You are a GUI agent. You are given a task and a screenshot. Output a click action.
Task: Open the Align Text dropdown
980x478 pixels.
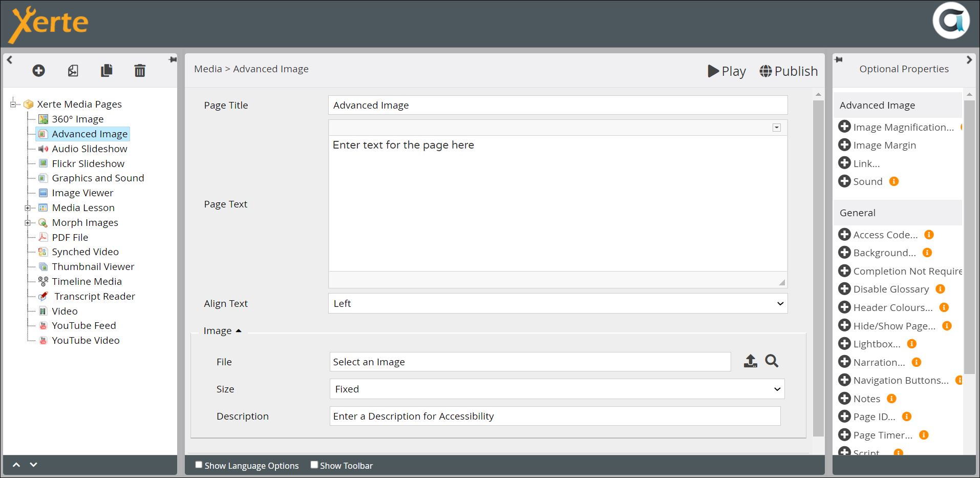click(x=557, y=303)
